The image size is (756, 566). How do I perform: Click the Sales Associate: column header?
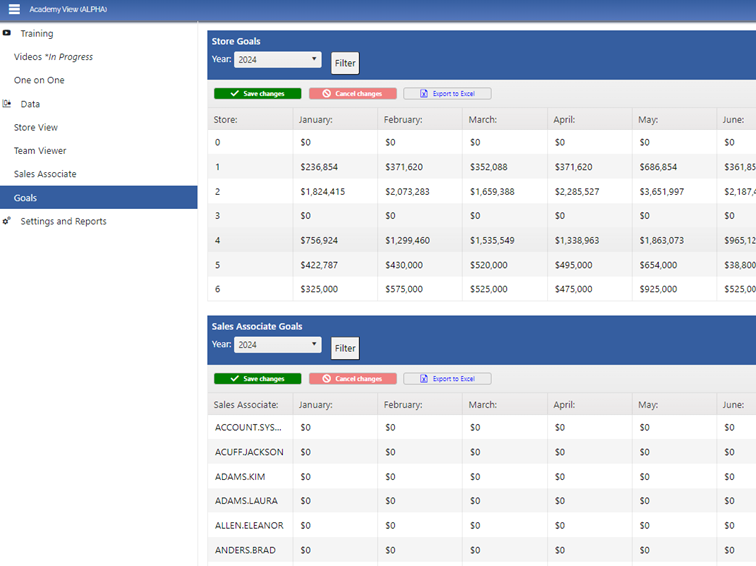coord(250,404)
